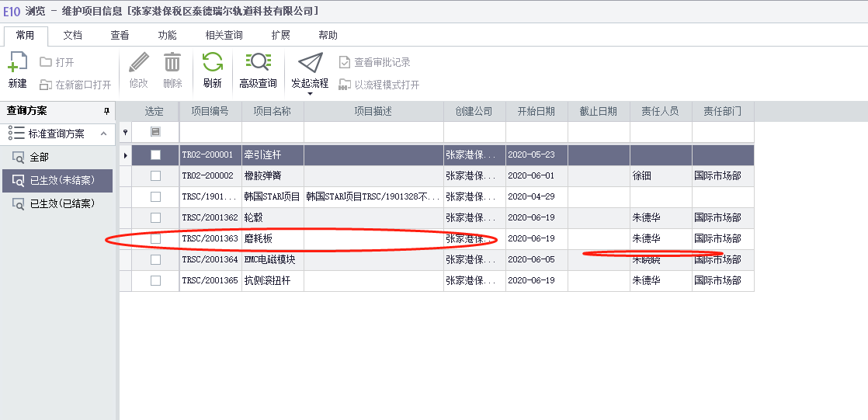Check the box for TRSC/2001362 轮毂
Image resolution: width=868 pixels, height=420 pixels.
pos(155,218)
